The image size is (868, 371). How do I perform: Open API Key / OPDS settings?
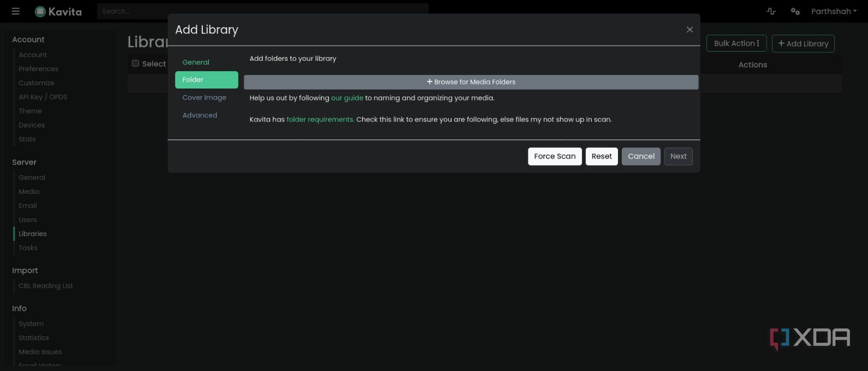tap(43, 97)
